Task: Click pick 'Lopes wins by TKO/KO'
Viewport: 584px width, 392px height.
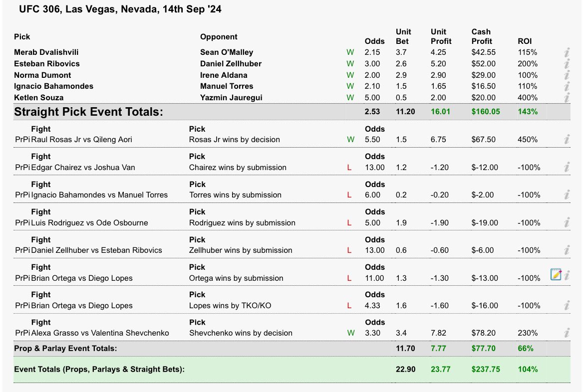Action: (x=230, y=306)
